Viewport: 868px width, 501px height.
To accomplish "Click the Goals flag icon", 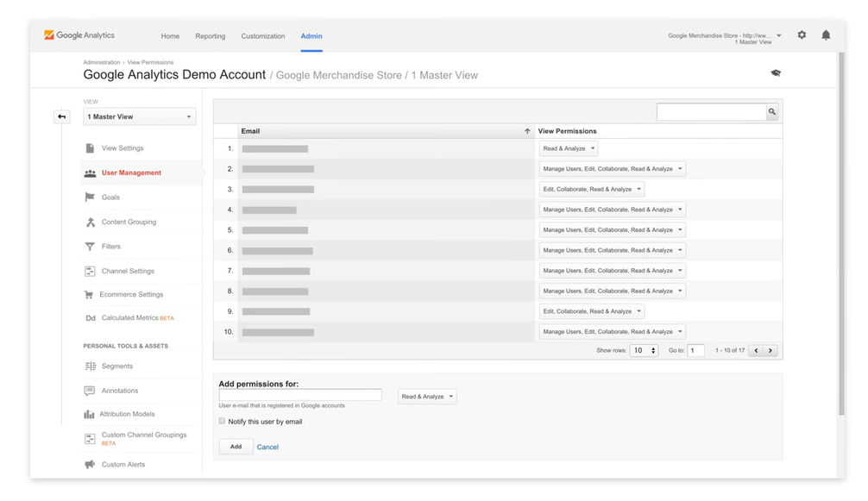I will click(x=90, y=197).
